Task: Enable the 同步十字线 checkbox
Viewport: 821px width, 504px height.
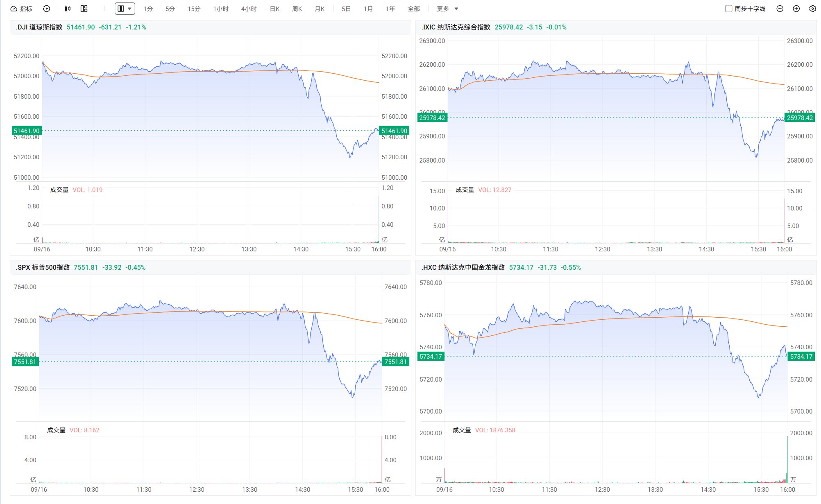Action: coord(729,9)
